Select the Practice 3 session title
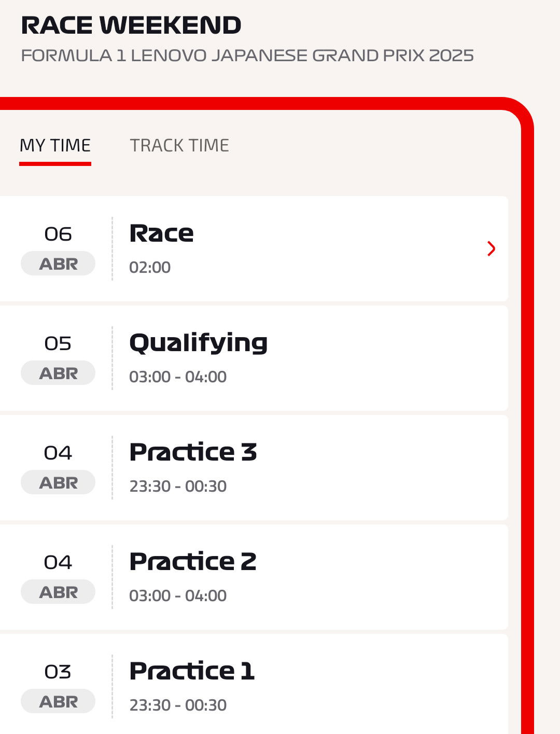The image size is (560, 734). tap(193, 452)
